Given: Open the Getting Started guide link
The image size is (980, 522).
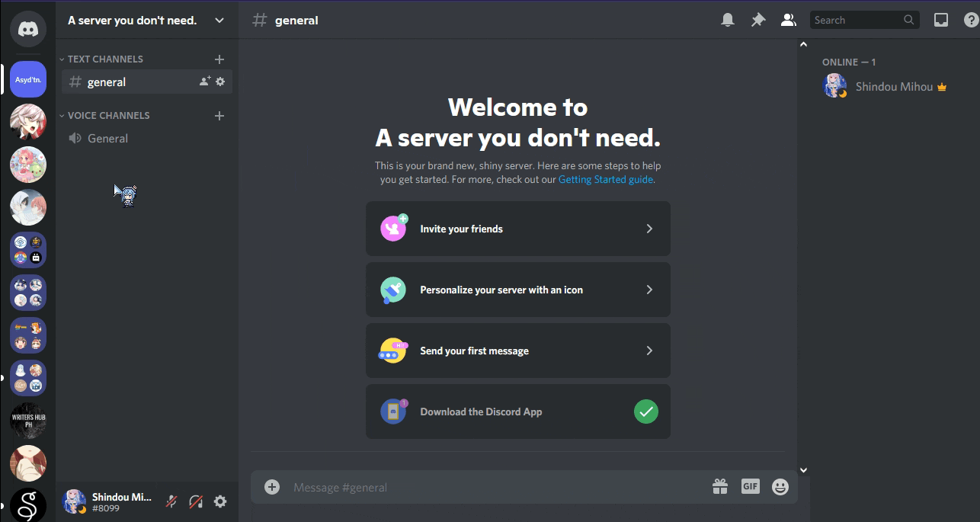Looking at the screenshot, I should [605, 179].
